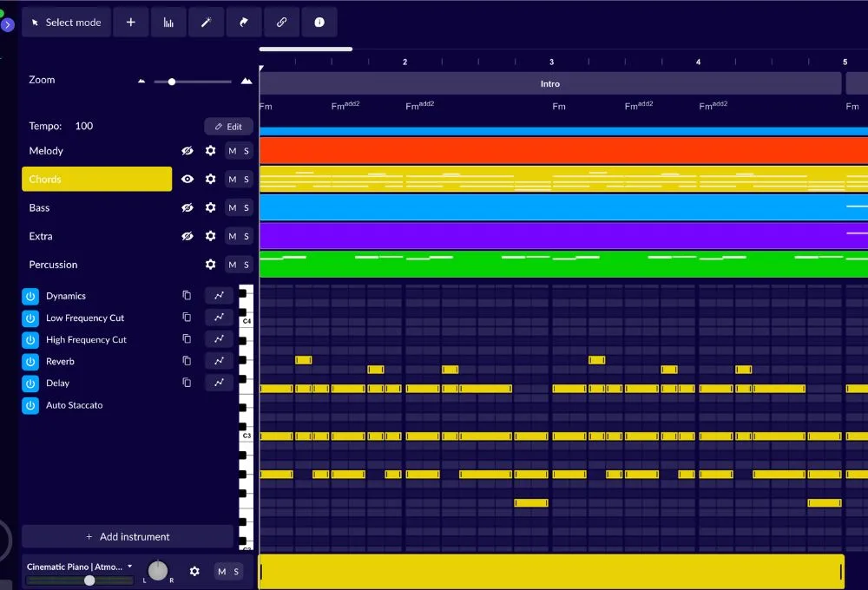Mute the Melody track with M
This screenshot has width=868, height=590.
[x=233, y=151]
